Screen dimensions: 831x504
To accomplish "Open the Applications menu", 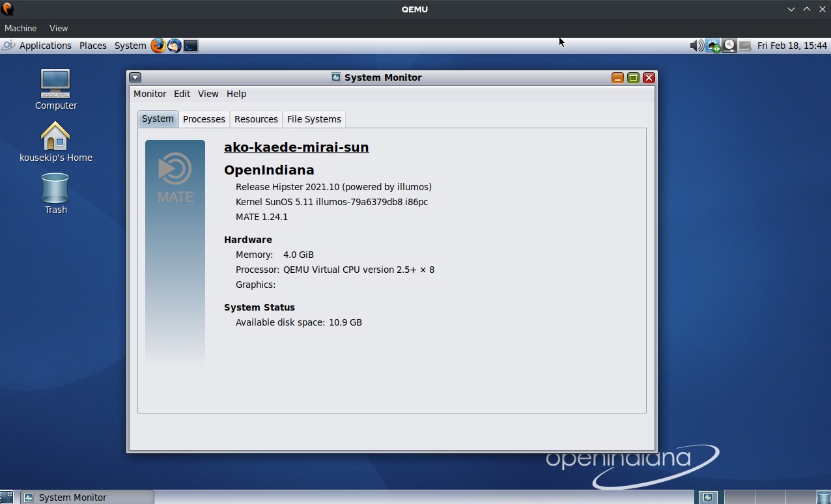I will tap(45, 46).
